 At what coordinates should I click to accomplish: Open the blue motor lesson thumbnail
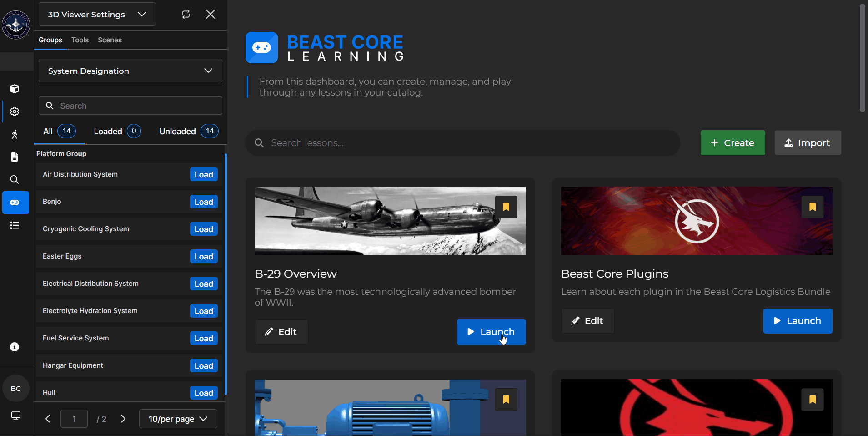[x=390, y=407]
